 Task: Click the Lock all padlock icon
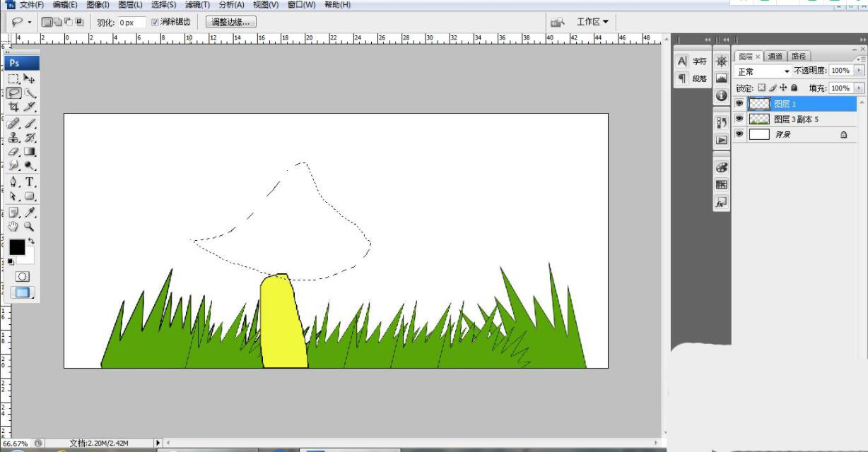coord(794,88)
